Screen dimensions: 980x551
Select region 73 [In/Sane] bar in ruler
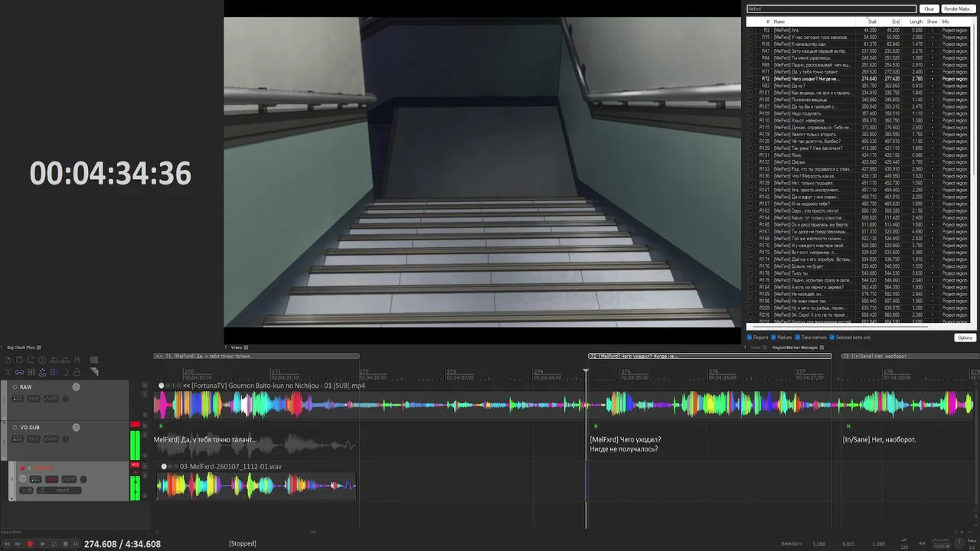pos(910,356)
